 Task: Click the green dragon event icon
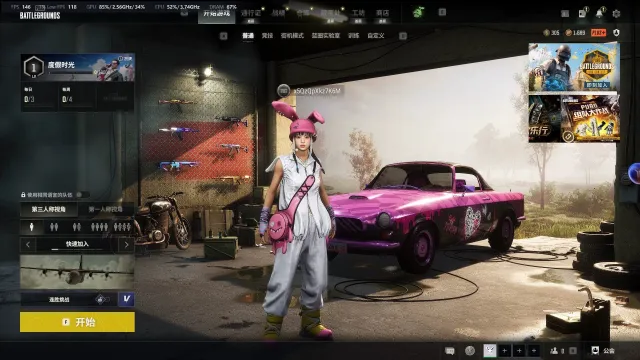click(419, 12)
